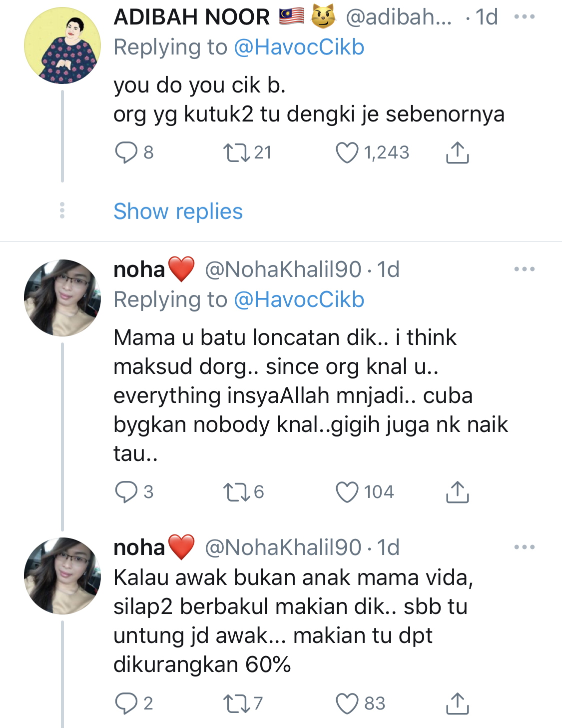
Task: Reply to Adibah Noor's tweet
Action: point(126,153)
